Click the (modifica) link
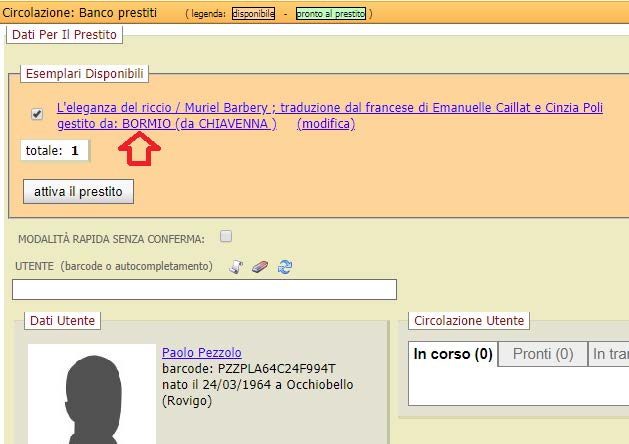 click(326, 124)
